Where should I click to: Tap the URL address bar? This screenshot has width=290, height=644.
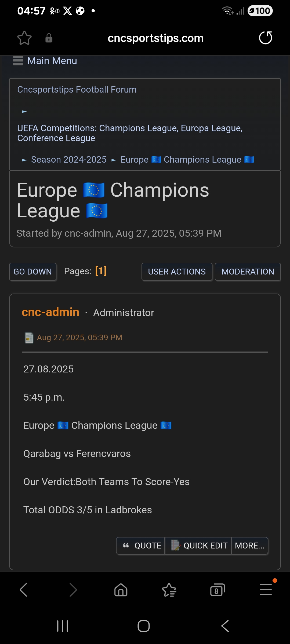pyautogui.click(x=155, y=38)
